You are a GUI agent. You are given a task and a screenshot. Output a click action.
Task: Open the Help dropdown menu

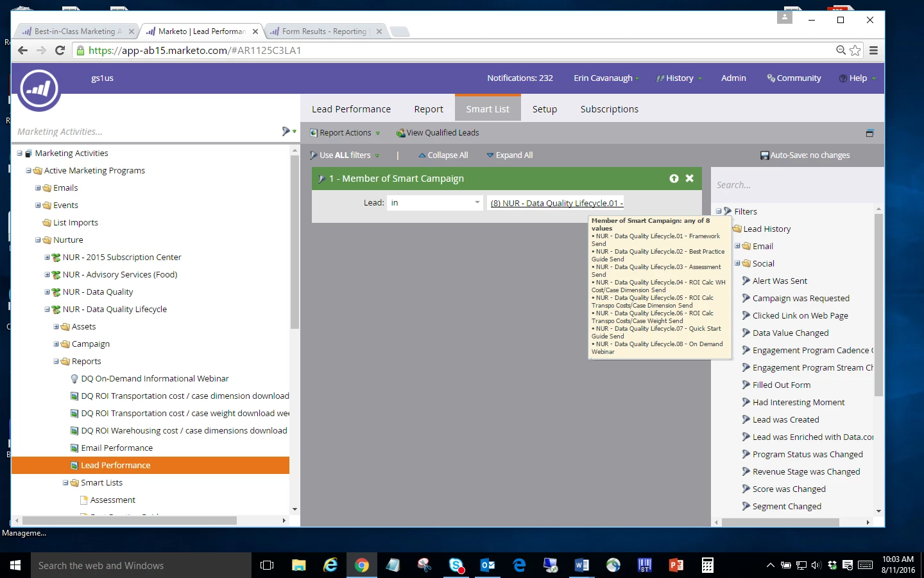[857, 78]
